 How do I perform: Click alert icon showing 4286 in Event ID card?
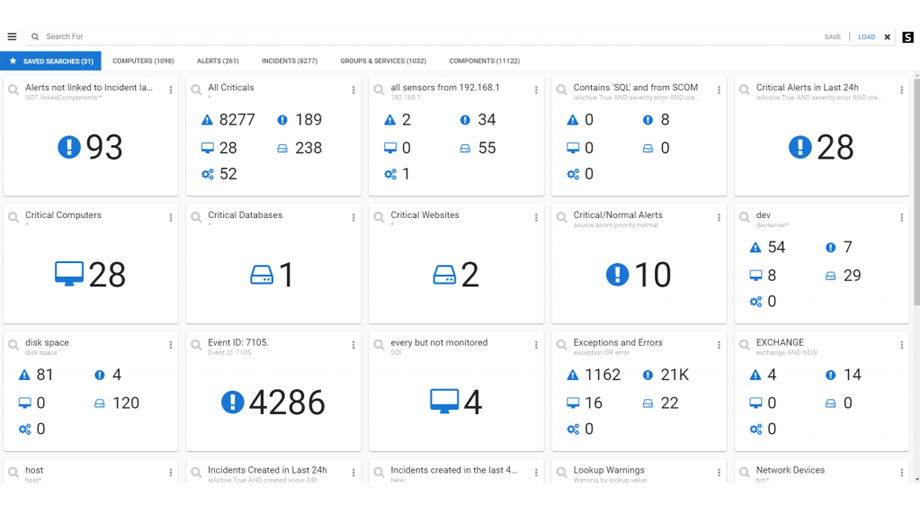point(232,402)
